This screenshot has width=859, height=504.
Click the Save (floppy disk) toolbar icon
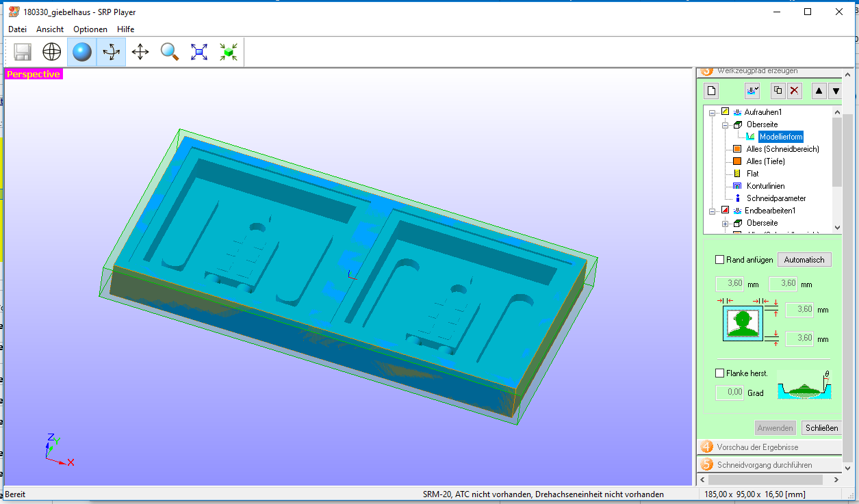[x=23, y=52]
